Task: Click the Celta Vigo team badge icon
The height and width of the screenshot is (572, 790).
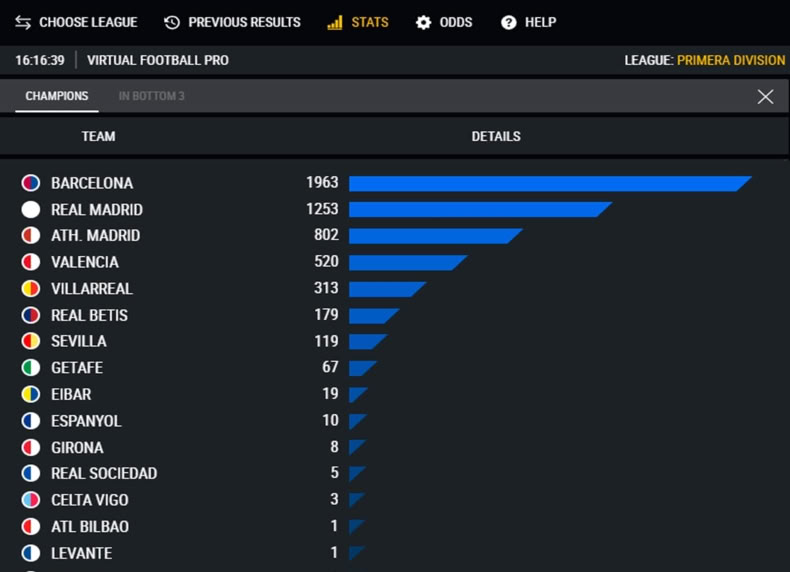Action: pyautogui.click(x=31, y=499)
